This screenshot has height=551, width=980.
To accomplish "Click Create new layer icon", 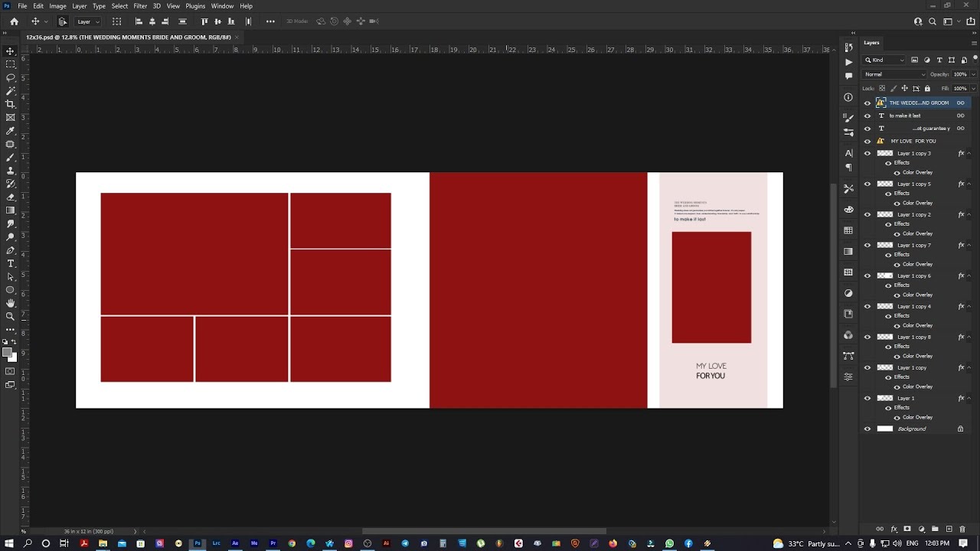I will point(949,529).
